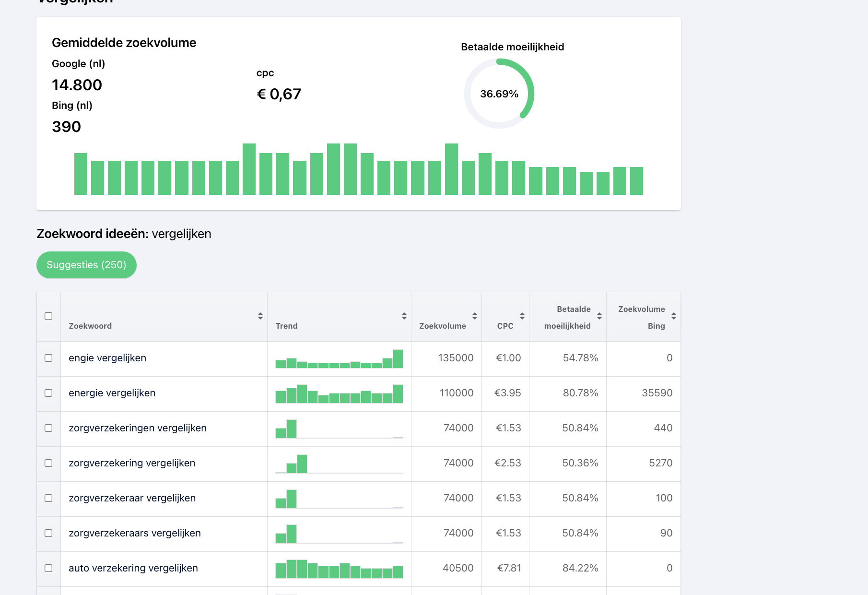Click Bing volume figure 390
This screenshot has width=868, height=595.
click(66, 127)
